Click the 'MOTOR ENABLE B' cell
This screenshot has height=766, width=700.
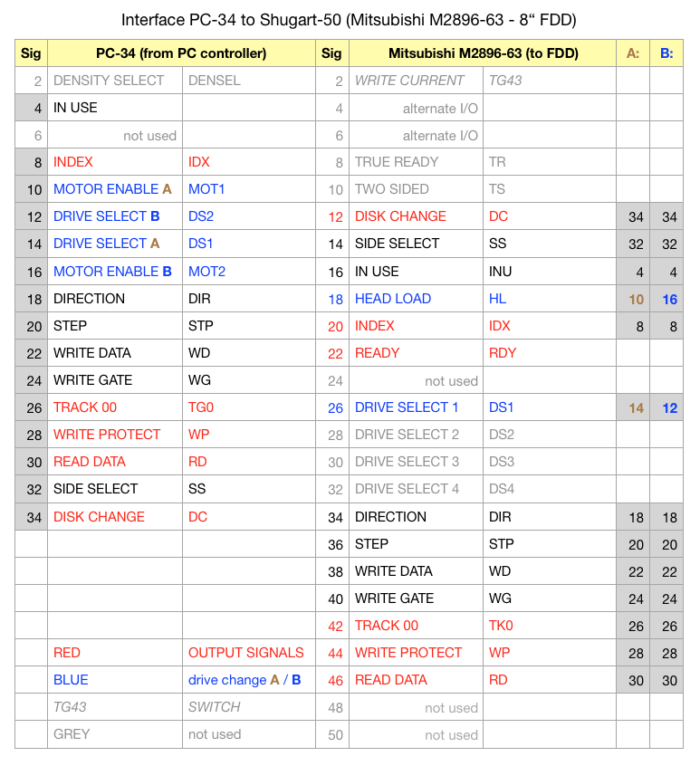115,271
